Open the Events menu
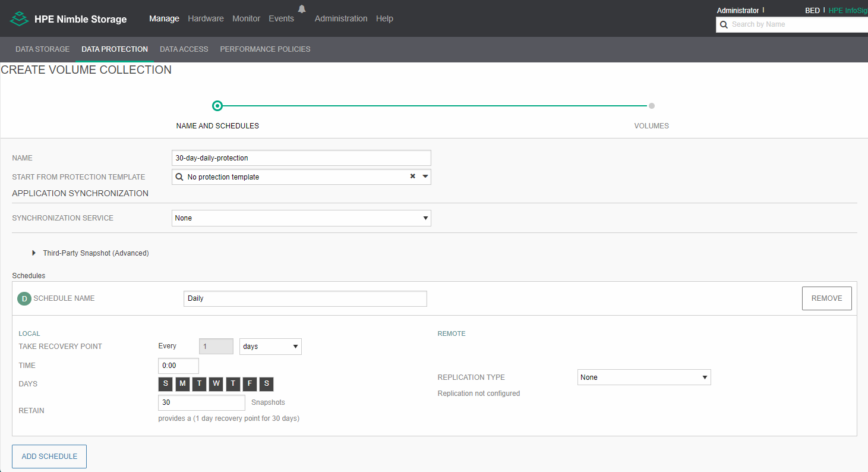 [x=281, y=18]
